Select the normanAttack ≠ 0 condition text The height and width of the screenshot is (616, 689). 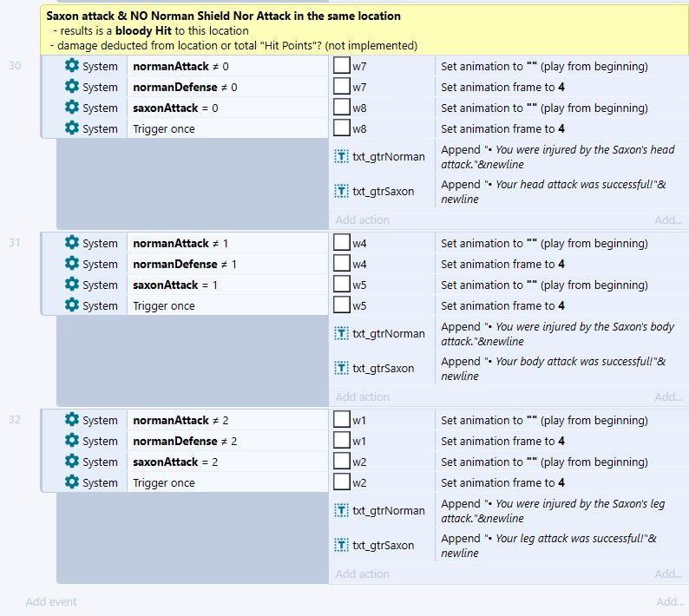(180, 66)
